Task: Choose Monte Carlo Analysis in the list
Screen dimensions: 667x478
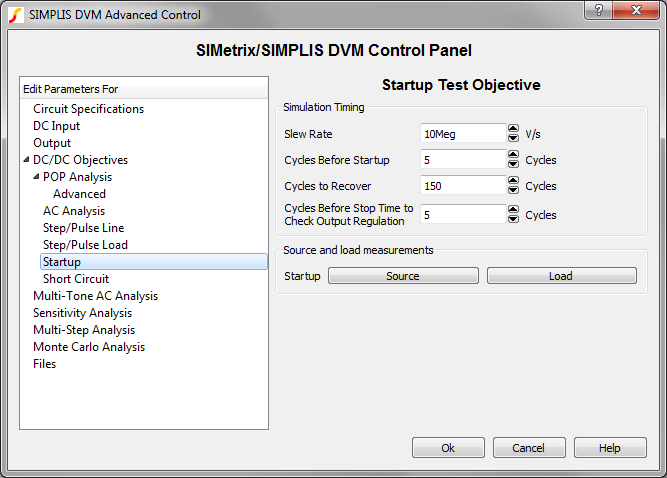Action: coord(88,347)
